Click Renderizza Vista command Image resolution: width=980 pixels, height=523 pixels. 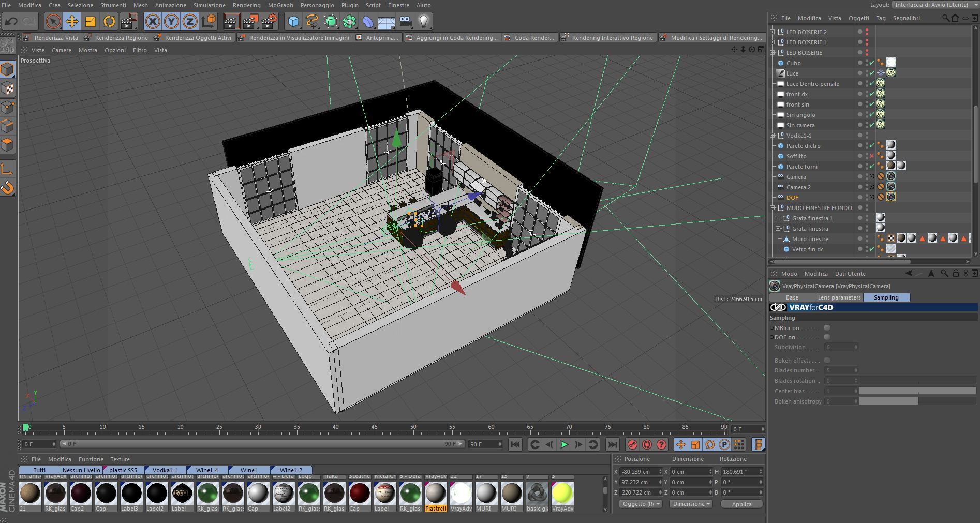click(x=51, y=38)
